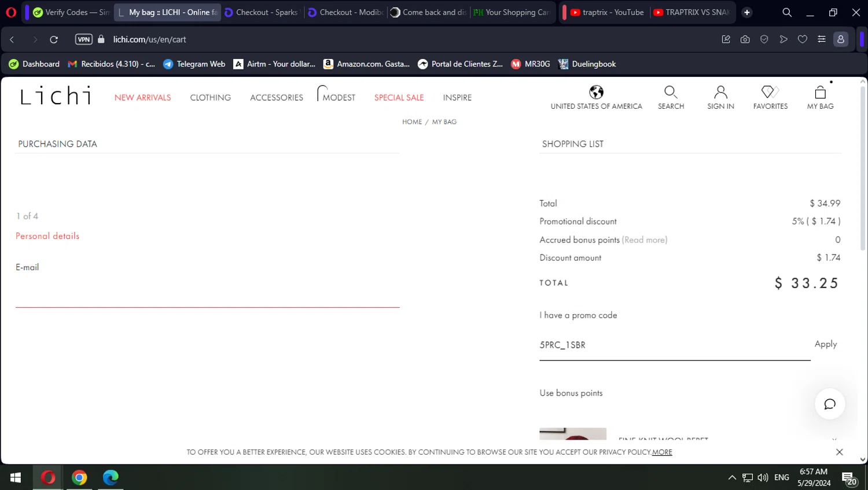Open Portal de Clientes bookmark
This screenshot has width=868, height=490.
point(461,64)
